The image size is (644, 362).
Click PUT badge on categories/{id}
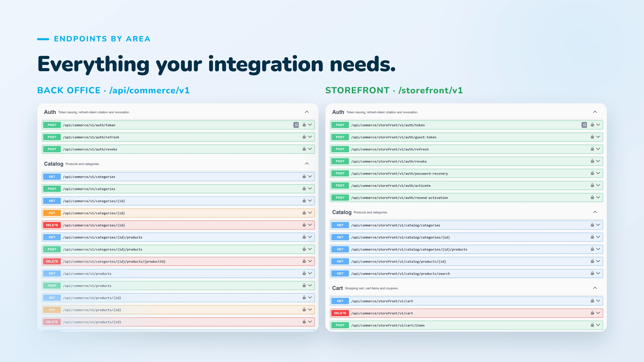coord(52,213)
